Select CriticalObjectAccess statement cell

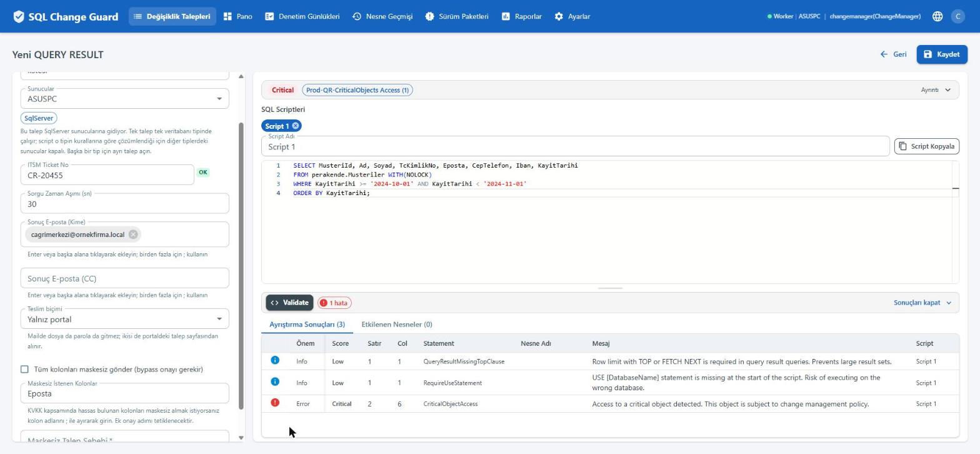[x=451, y=404]
